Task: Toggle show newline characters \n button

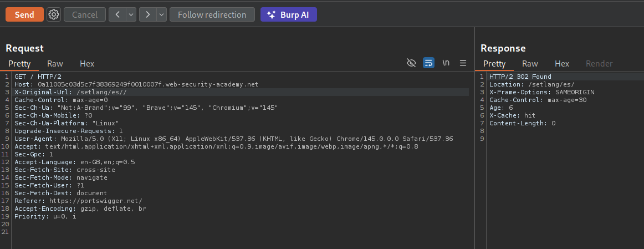Action: [x=446, y=63]
